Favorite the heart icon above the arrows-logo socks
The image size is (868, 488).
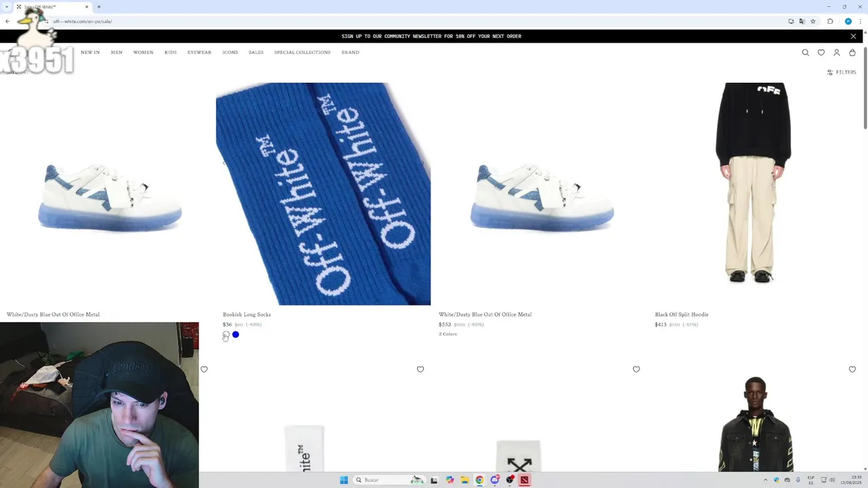pos(636,369)
